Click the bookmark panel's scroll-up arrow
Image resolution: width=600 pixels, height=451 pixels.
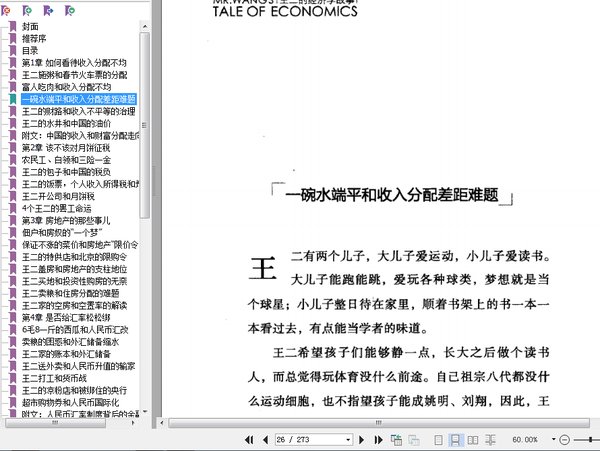145,26
